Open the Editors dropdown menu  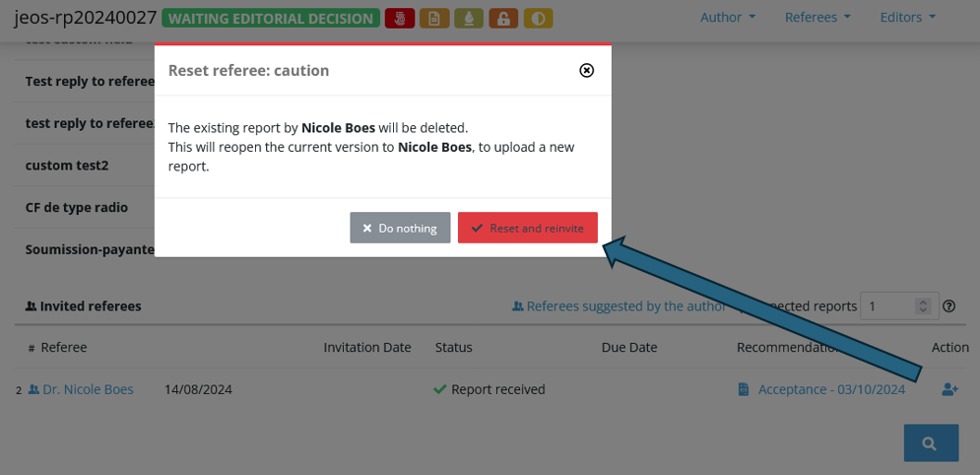point(907,18)
